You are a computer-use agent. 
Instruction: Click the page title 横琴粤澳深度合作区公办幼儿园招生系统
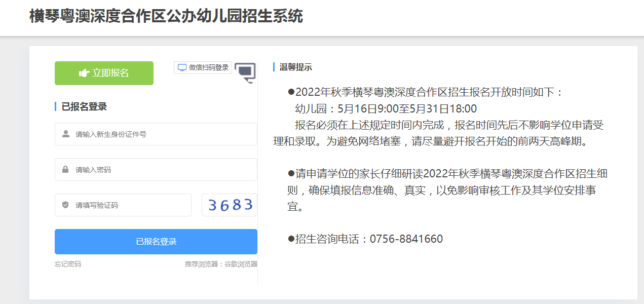pyautogui.click(x=166, y=17)
